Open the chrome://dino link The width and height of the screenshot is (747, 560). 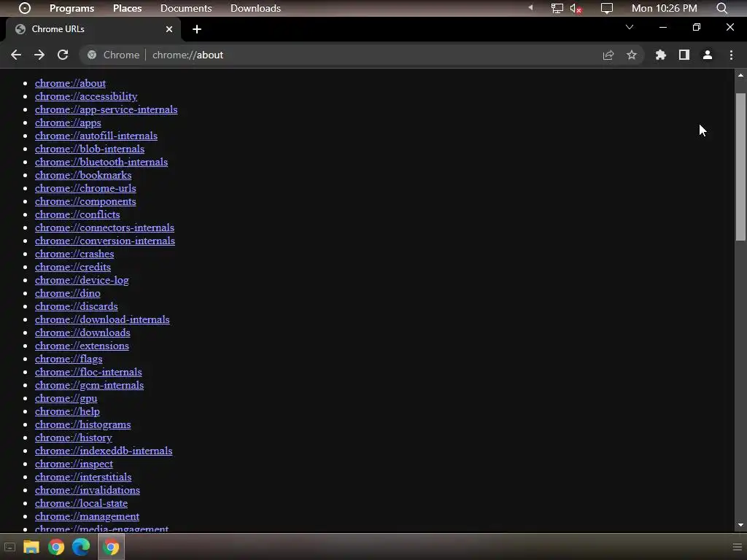click(x=67, y=293)
